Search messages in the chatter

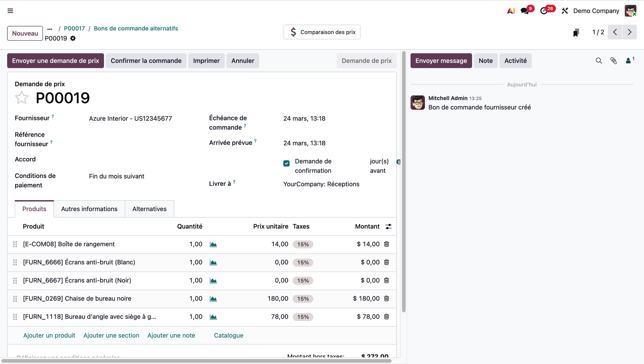(x=599, y=61)
